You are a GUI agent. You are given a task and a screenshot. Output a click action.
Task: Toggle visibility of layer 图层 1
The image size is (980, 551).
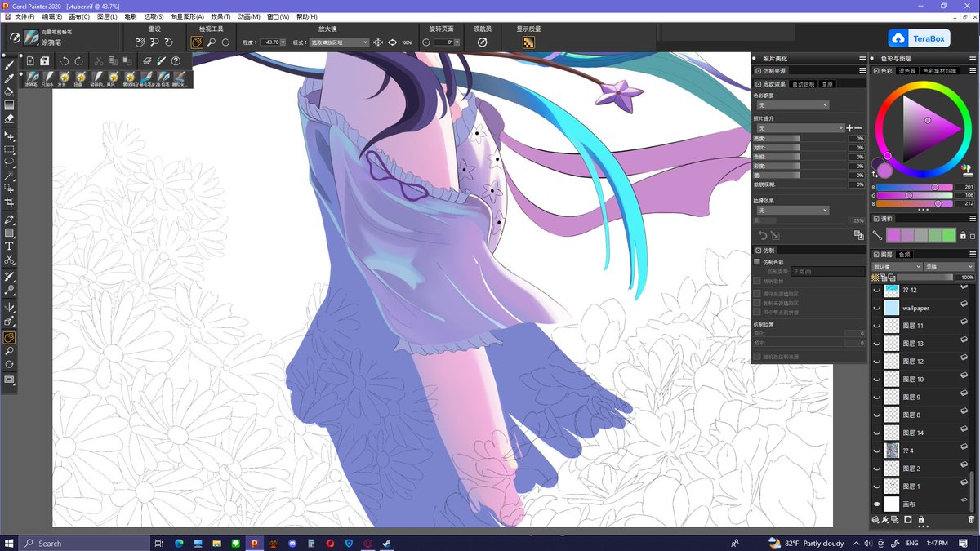click(877, 487)
